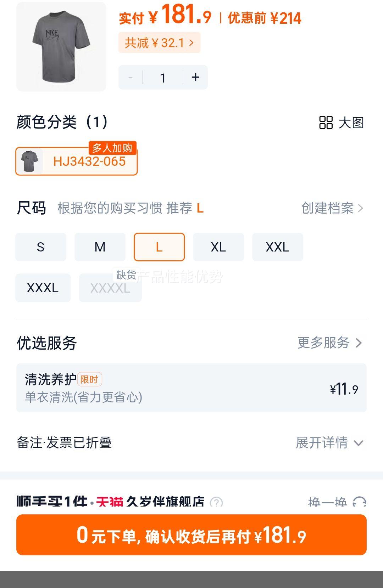Select the currently recommended L size
Viewport: 383px width, 588px height.
(x=159, y=247)
